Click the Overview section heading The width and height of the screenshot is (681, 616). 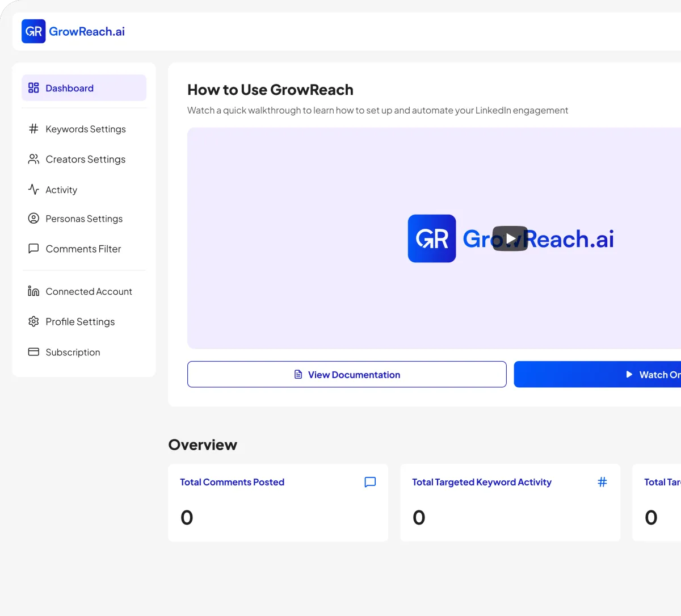point(203,445)
